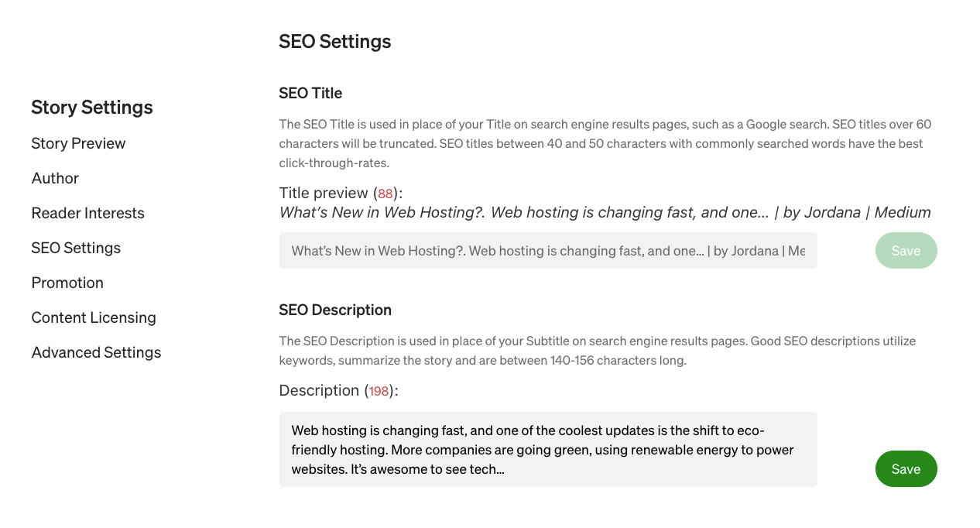Screen dimensions: 980x528
Task: Open Reader Interests settings
Action: (x=87, y=213)
